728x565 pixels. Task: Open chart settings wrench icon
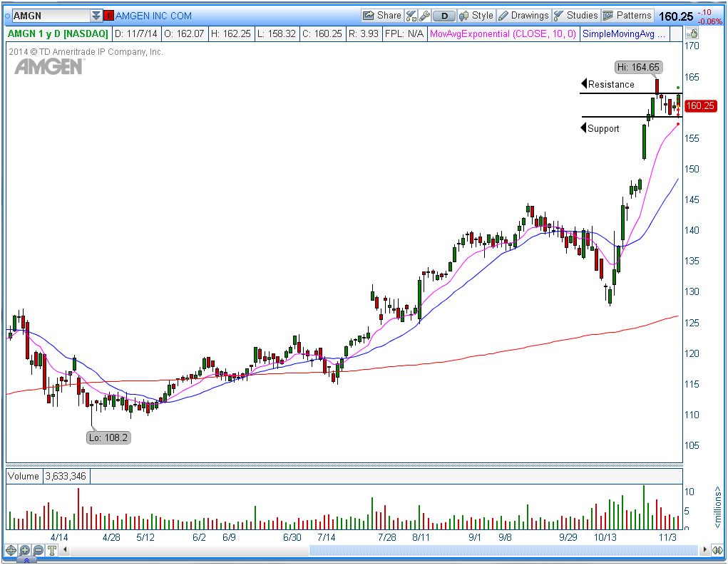point(424,16)
